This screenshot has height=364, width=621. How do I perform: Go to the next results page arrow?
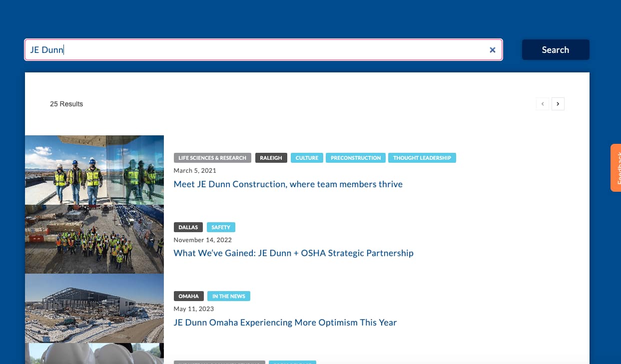coord(558,104)
